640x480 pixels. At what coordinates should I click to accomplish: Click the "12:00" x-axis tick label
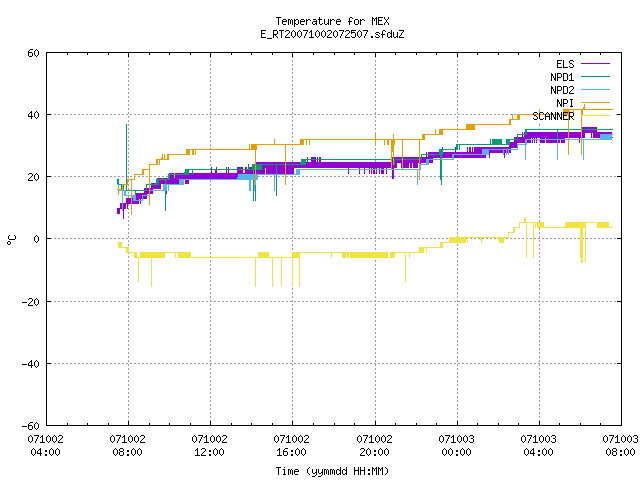(209, 452)
